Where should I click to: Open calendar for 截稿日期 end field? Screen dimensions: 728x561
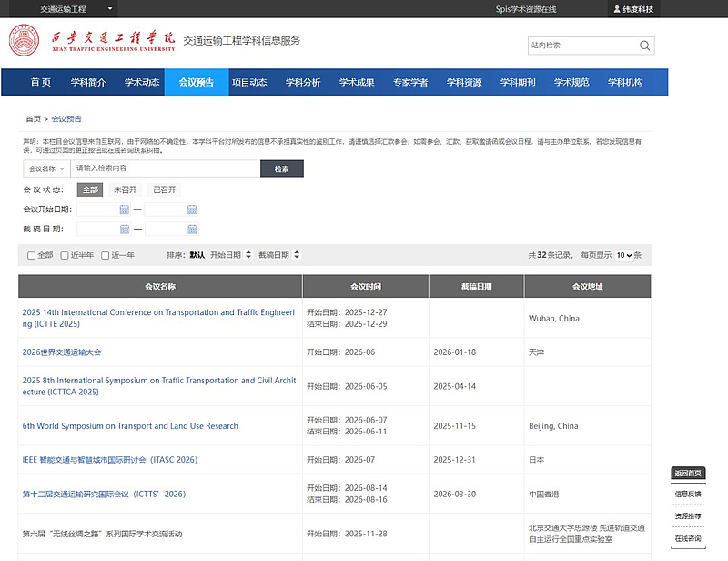tap(192, 229)
